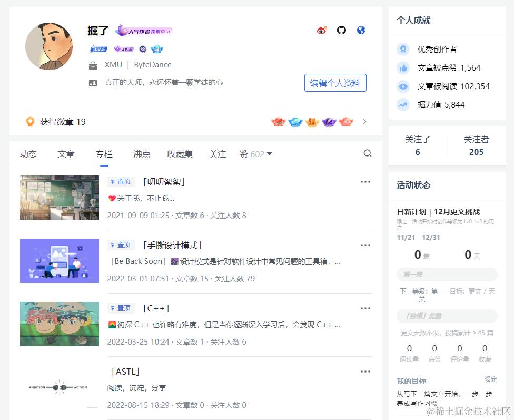Click the 阅读，沉淀，分享 description

coord(137,388)
